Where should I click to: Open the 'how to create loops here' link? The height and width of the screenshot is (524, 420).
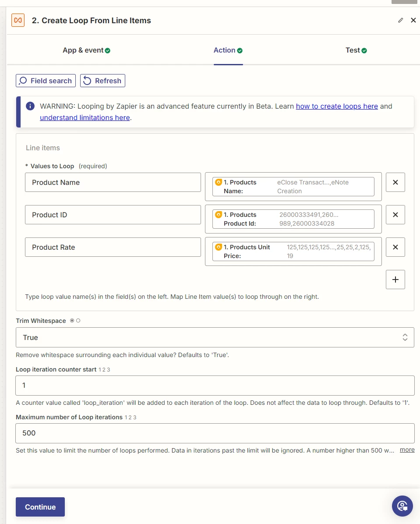pyautogui.click(x=337, y=106)
